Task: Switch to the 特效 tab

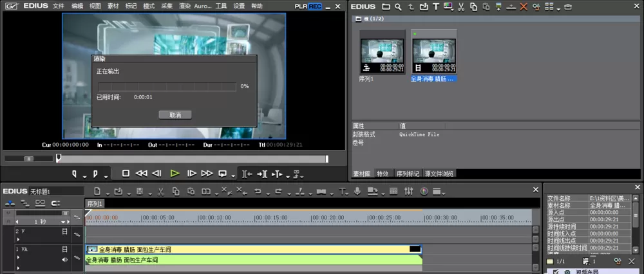Action: coord(383,174)
